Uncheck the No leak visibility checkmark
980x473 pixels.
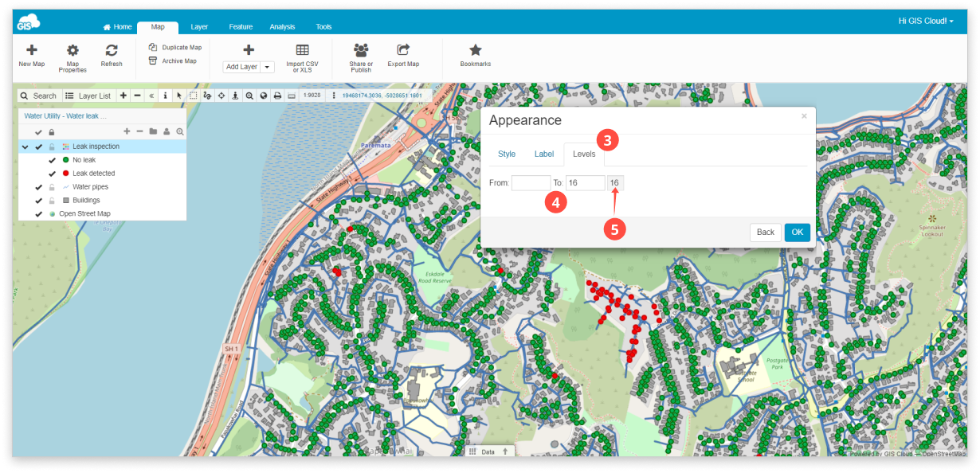point(51,160)
